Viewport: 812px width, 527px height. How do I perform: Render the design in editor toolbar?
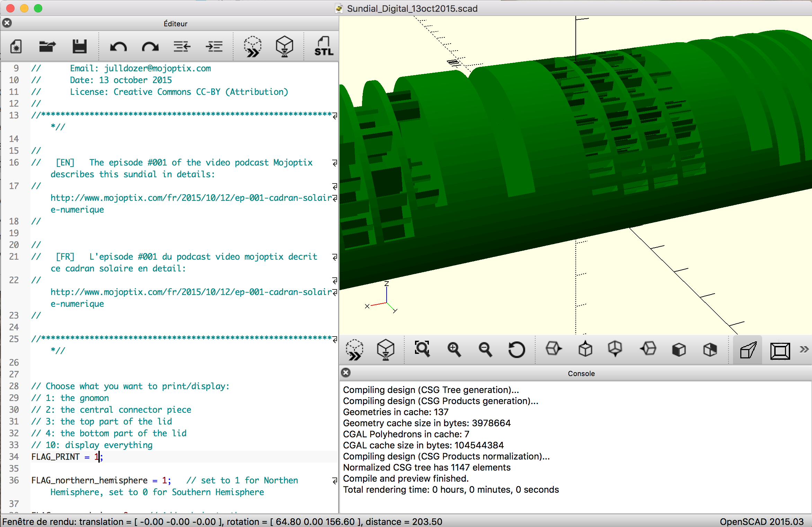coord(284,46)
